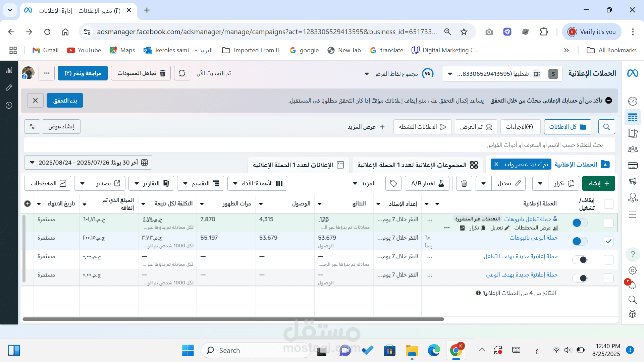Click the Meta logo in the right sidebar
This screenshot has width=644, height=362.
633,73
